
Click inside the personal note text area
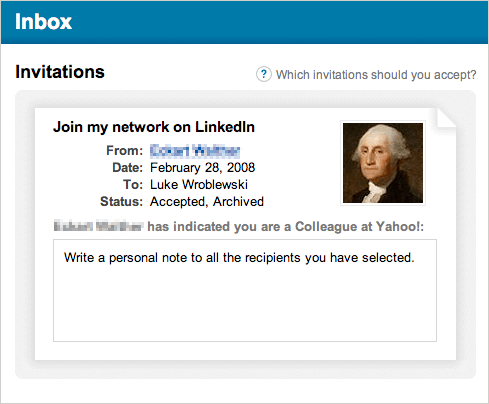(x=245, y=290)
